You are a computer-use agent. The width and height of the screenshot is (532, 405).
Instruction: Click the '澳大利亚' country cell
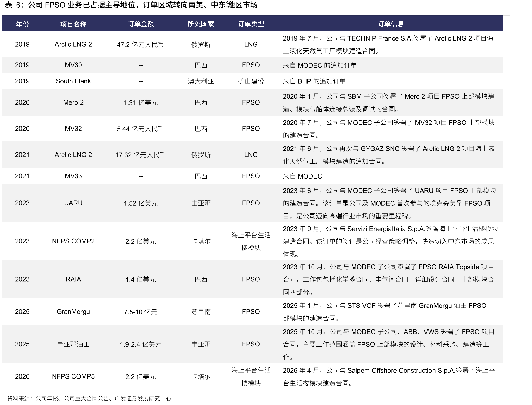[x=201, y=81]
